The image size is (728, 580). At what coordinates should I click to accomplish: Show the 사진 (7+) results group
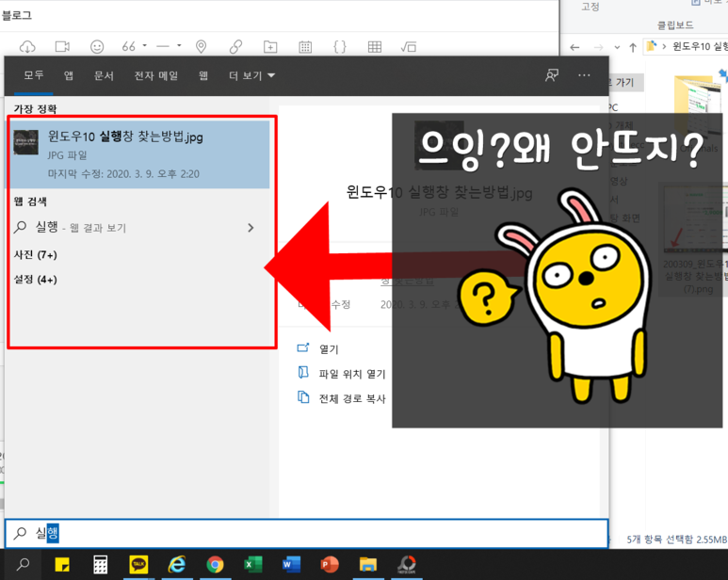click(x=35, y=255)
